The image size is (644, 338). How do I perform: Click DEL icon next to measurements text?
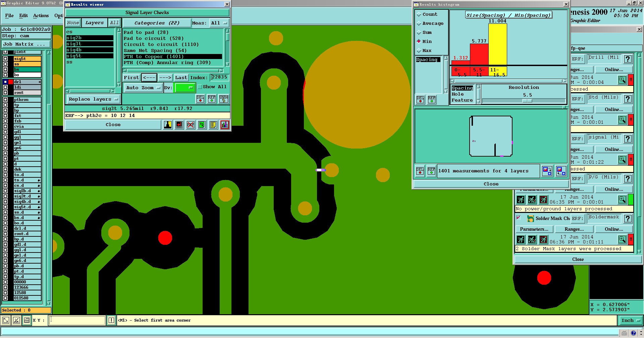click(420, 171)
